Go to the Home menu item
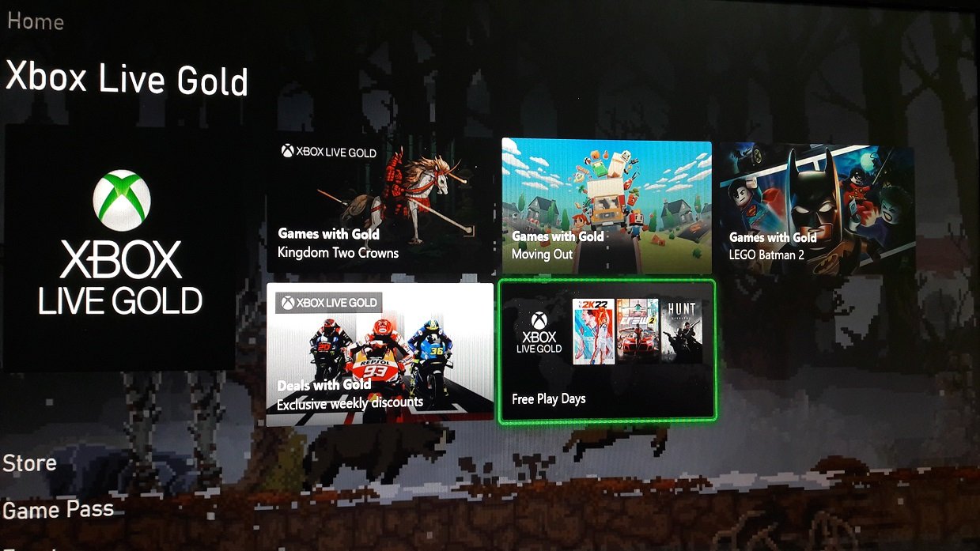The height and width of the screenshot is (551, 980). point(36,21)
